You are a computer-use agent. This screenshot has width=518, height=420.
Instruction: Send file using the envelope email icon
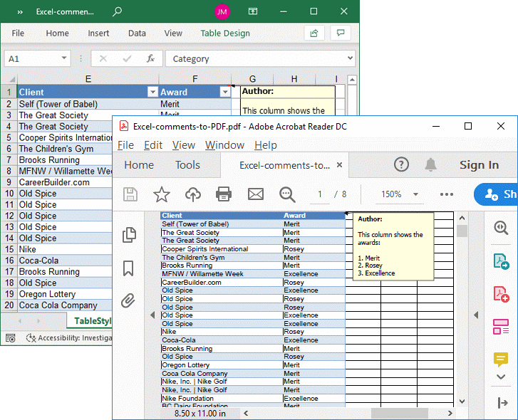[x=256, y=194]
